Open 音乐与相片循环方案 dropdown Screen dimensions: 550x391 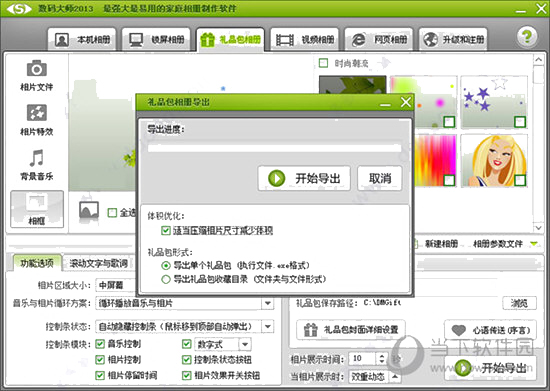(x=185, y=303)
